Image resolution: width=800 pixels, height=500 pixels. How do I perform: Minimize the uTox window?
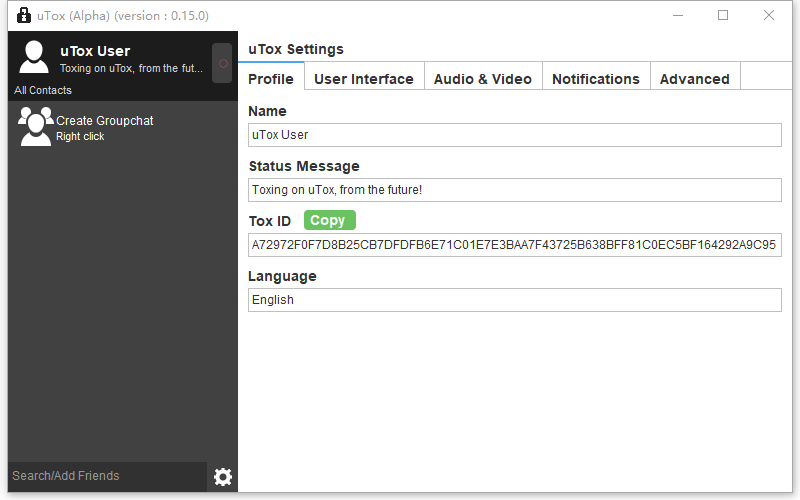coord(678,15)
